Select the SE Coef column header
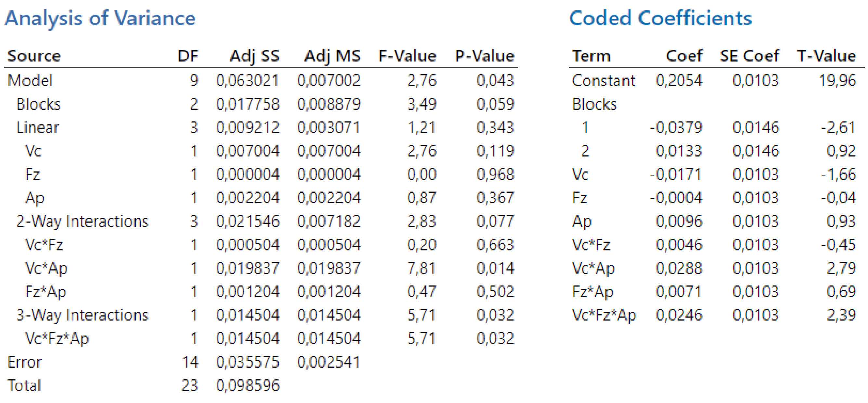 749,56
